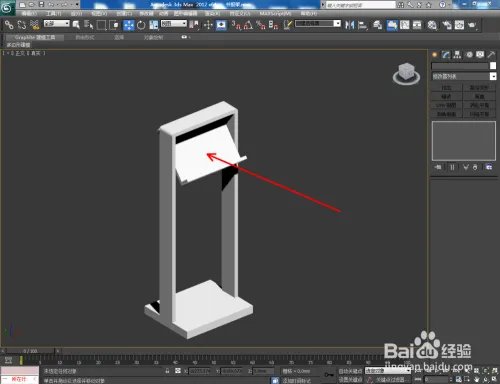Toggle Keyboard Shortcut Override icon
Viewport: 500px width, 384px height.
click(221, 25)
